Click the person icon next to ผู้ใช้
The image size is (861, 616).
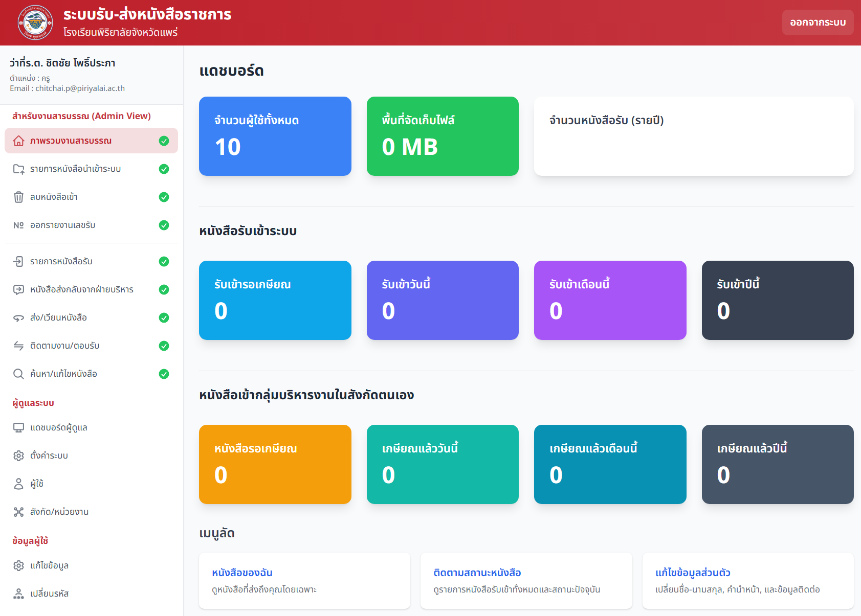pos(18,484)
